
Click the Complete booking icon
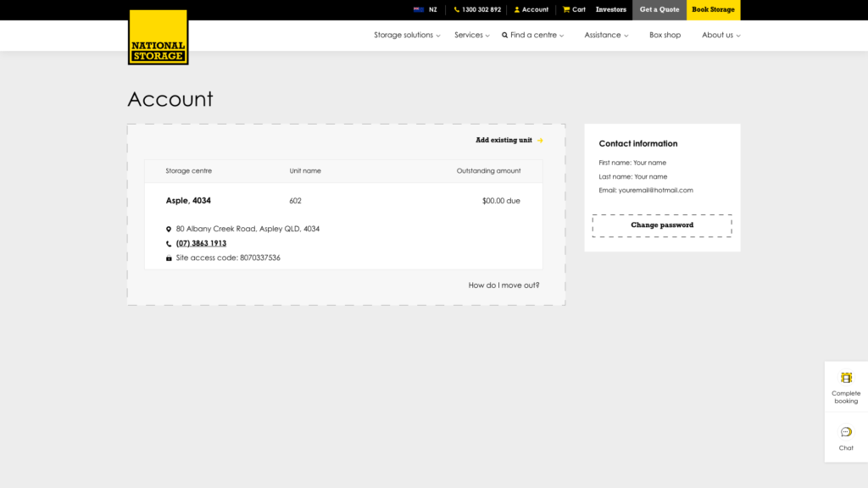click(x=846, y=378)
